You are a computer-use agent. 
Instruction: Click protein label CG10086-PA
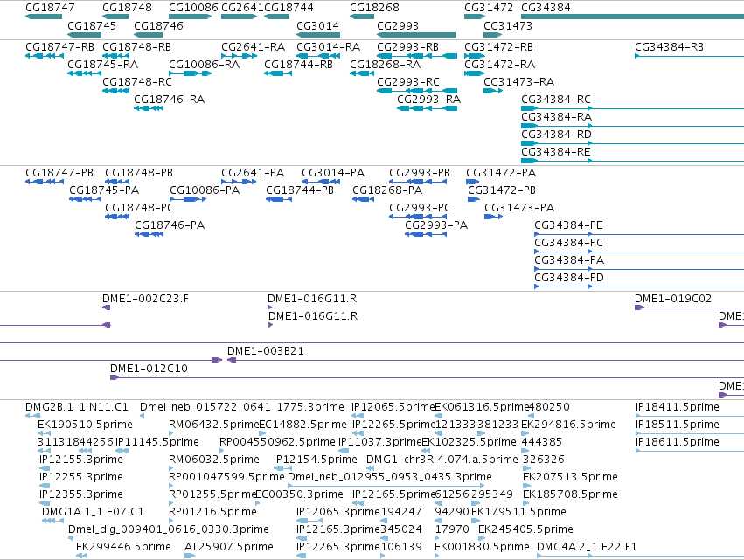(x=205, y=190)
